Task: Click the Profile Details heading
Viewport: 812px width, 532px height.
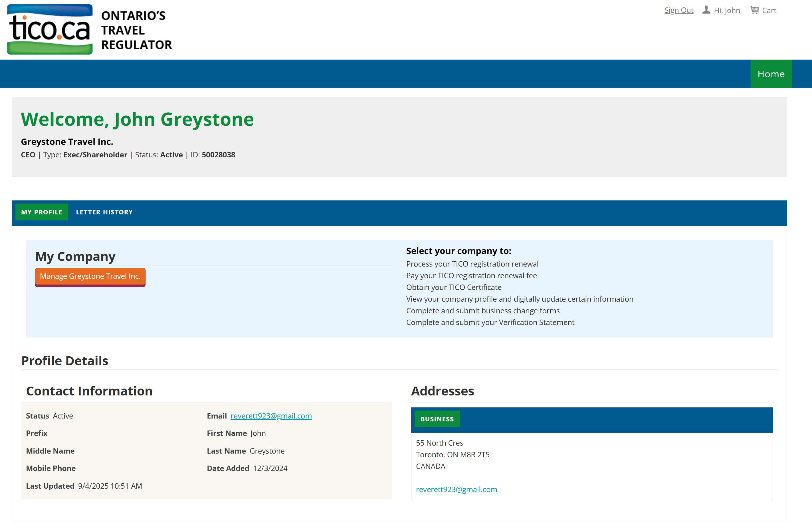Action: coord(65,360)
